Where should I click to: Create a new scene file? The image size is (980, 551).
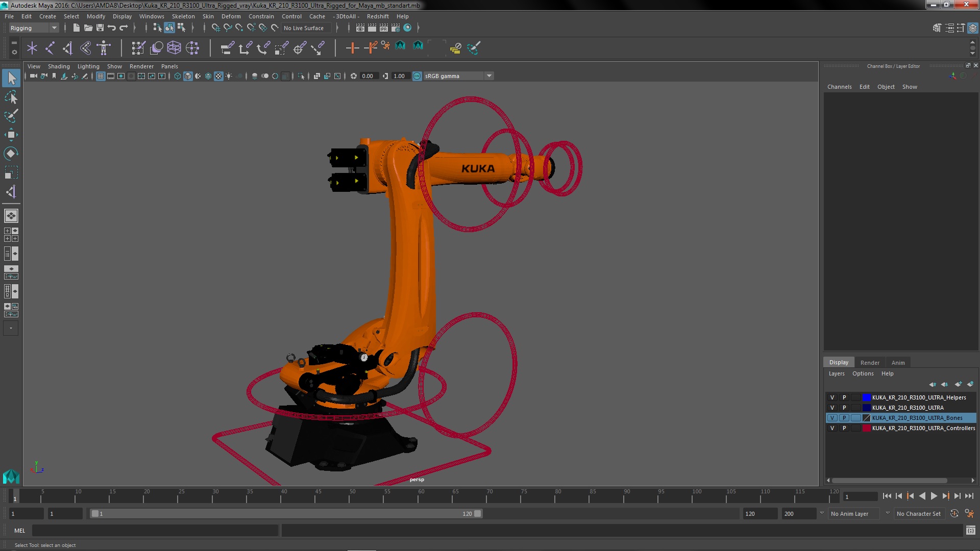click(x=76, y=28)
